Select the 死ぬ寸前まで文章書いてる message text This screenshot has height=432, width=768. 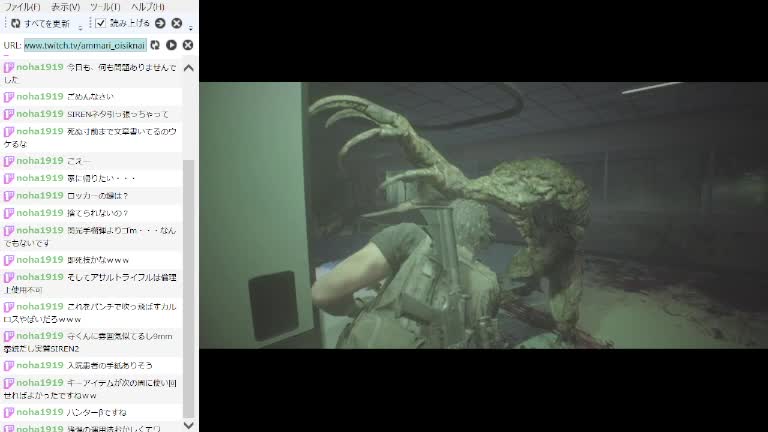tap(91, 138)
